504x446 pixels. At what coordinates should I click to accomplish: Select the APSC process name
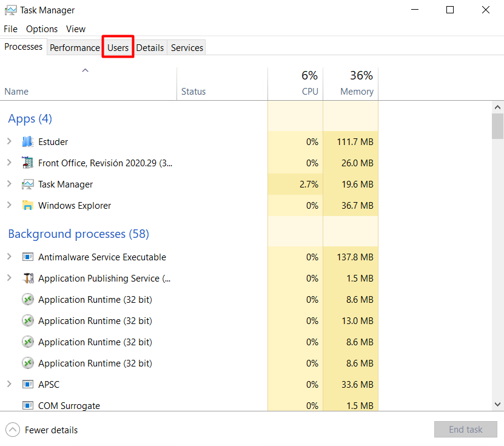click(49, 384)
